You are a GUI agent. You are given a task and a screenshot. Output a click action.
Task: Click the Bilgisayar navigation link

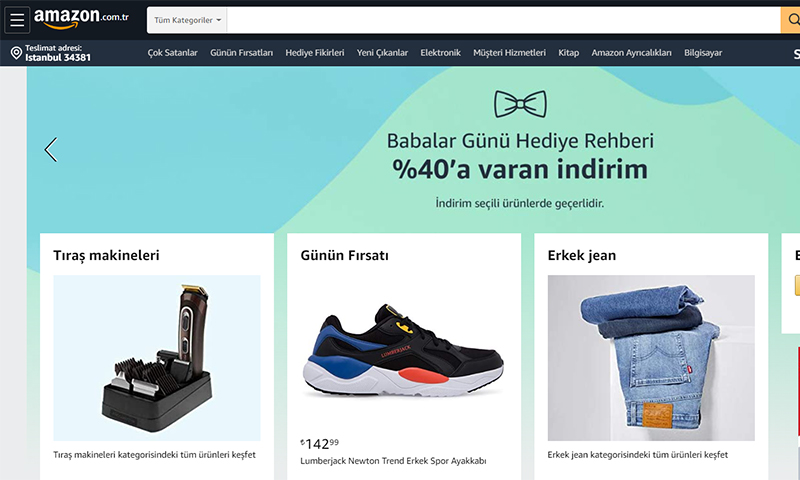click(703, 53)
